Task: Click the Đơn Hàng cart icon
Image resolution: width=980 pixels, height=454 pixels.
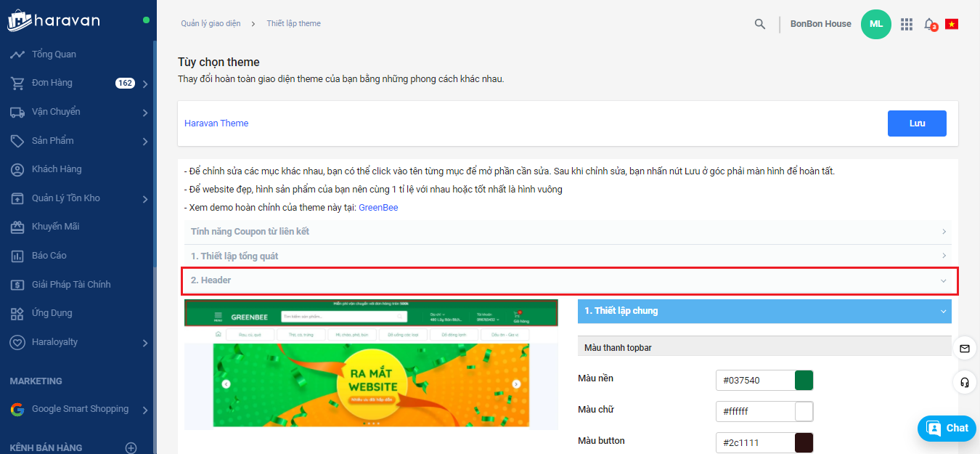Action: coord(17,84)
